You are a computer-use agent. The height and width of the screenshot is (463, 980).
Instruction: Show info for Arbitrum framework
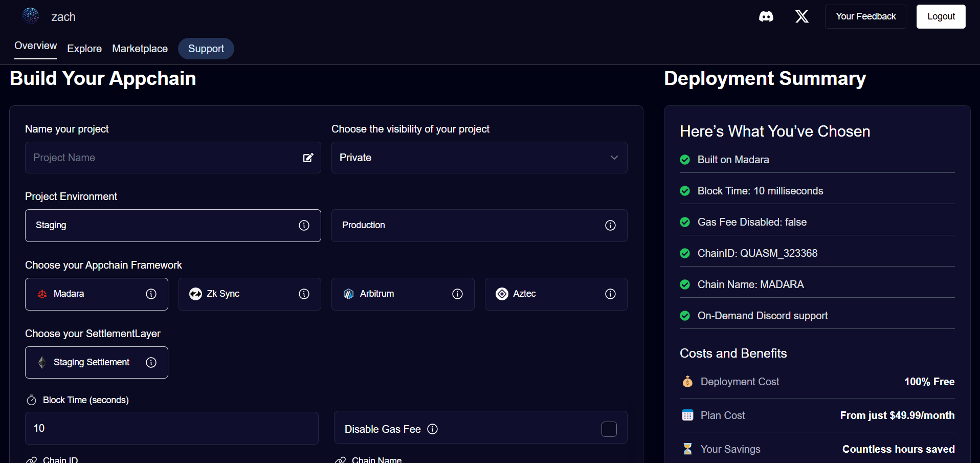[x=457, y=294]
